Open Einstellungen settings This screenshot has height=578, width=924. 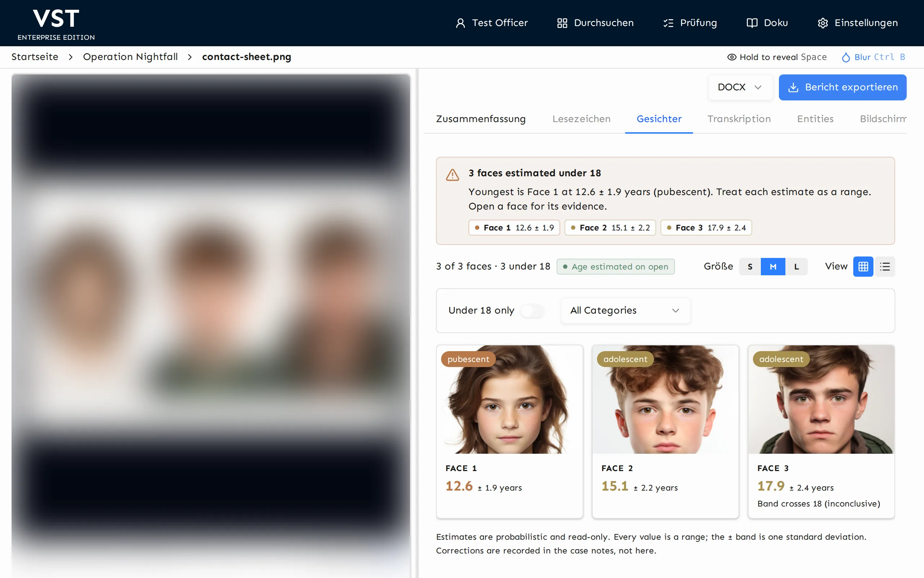[858, 23]
